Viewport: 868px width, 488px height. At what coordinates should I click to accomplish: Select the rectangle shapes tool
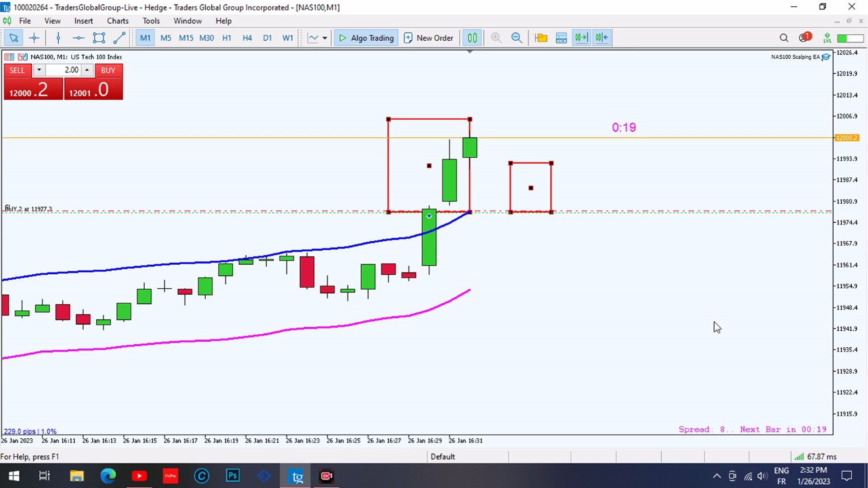click(x=99, y=38)
